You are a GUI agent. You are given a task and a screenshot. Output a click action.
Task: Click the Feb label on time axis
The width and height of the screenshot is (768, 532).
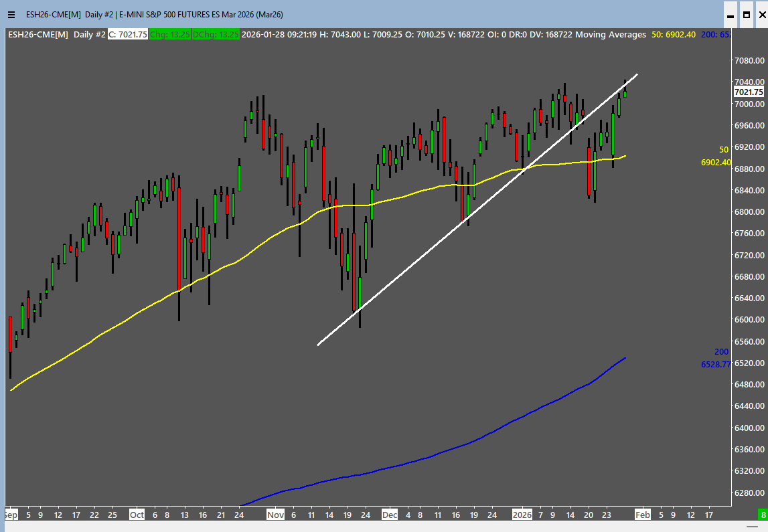pos(642,515)
